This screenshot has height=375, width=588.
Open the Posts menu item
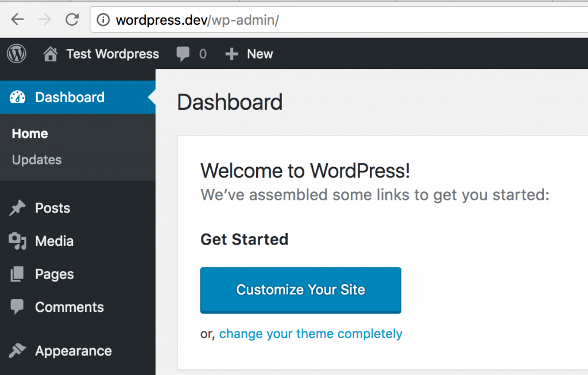[53, 208]
